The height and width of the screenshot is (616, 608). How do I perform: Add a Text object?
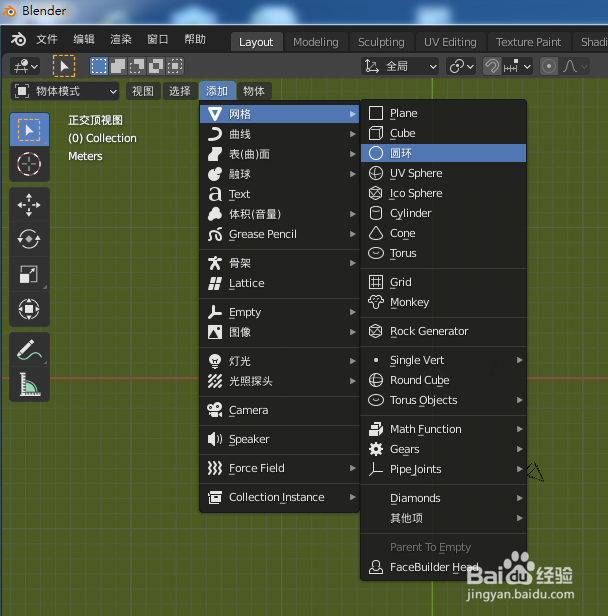(279, 194)
